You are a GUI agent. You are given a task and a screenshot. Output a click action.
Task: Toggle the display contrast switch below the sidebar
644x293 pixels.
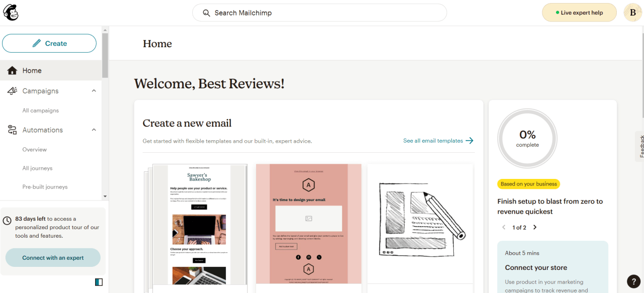[x=99, y=282]
